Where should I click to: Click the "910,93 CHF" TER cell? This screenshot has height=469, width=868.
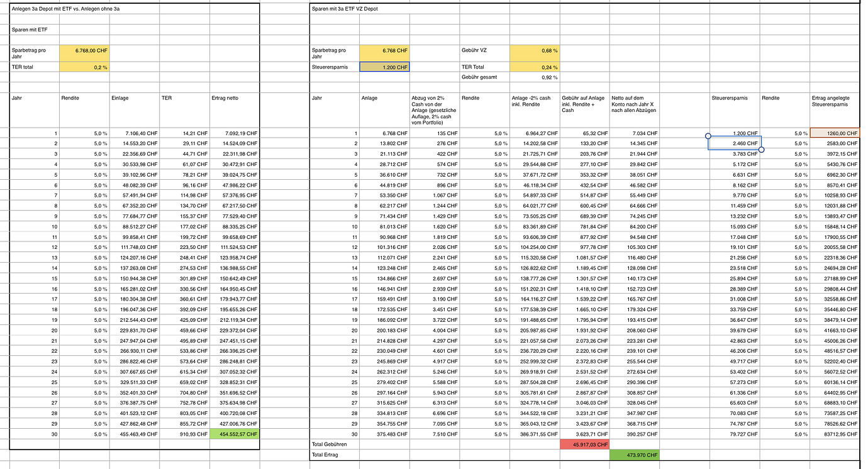click(x=184, y=434)
